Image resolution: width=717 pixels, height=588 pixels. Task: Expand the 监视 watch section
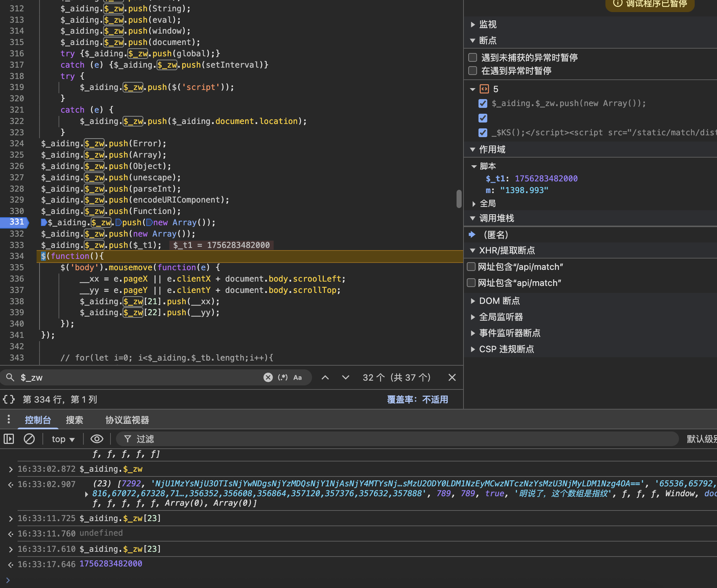[473, 24]
